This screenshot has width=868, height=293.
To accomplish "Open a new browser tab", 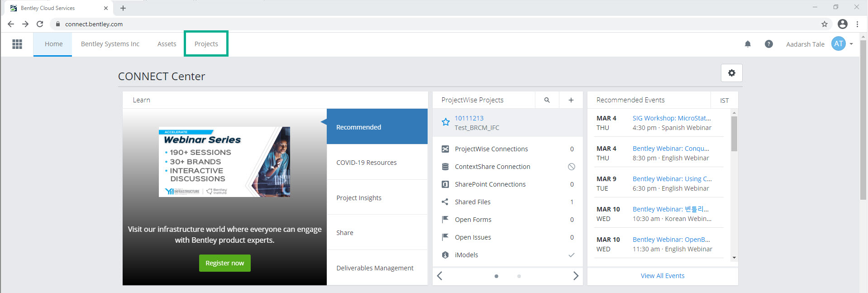I will pyautogui.click(x=123, y=8).
